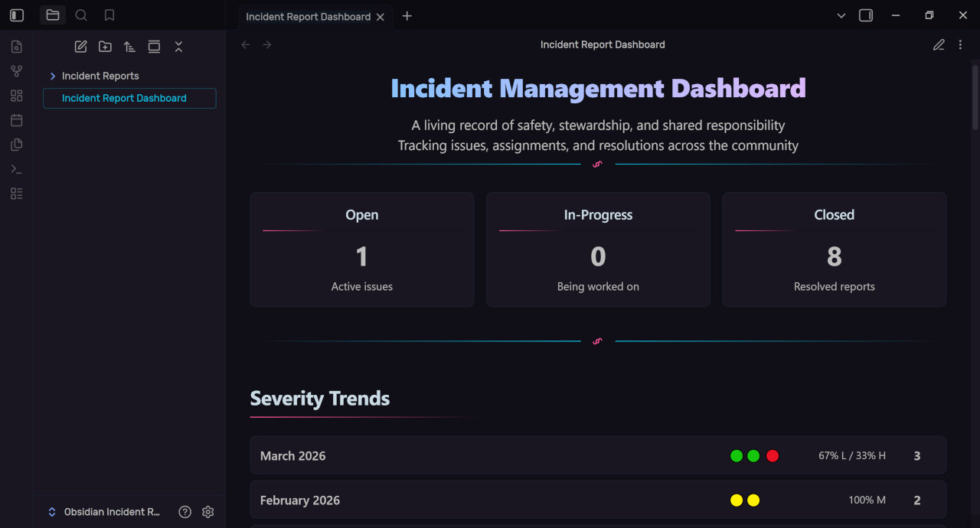Open the tab list dropdown chevron

841,15
